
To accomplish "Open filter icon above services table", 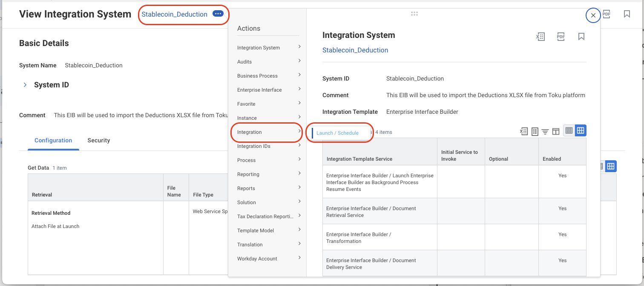I will (x=545, y=132).
